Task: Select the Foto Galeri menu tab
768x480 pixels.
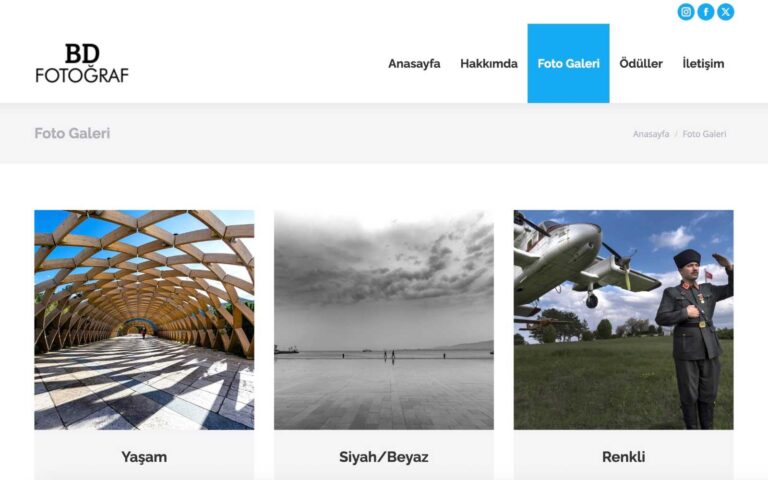Action: click(x=568, y=63)
